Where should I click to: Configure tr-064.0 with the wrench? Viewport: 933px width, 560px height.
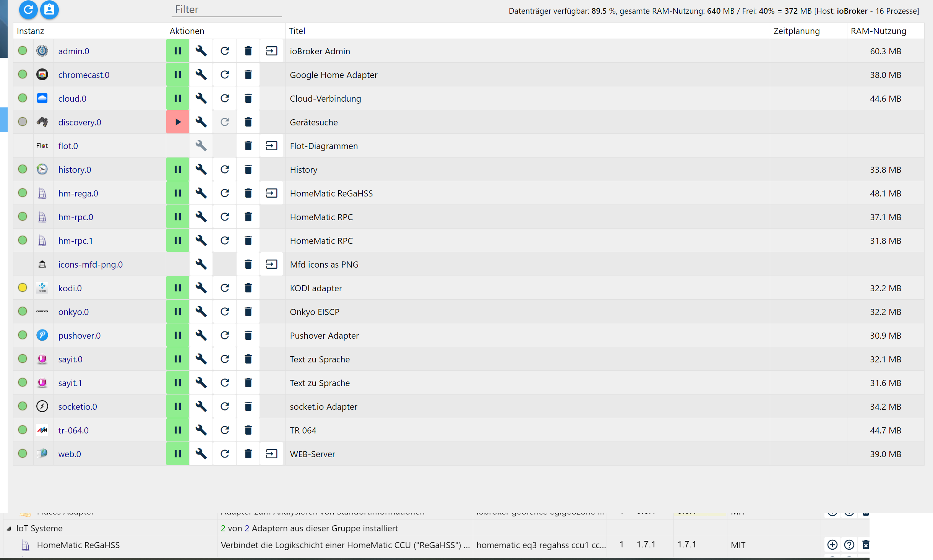(x=201, y=430)
